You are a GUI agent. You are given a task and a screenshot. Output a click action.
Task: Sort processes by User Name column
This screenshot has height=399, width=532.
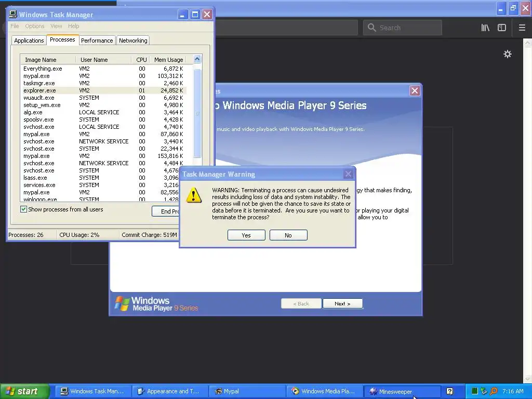(103, 60)
